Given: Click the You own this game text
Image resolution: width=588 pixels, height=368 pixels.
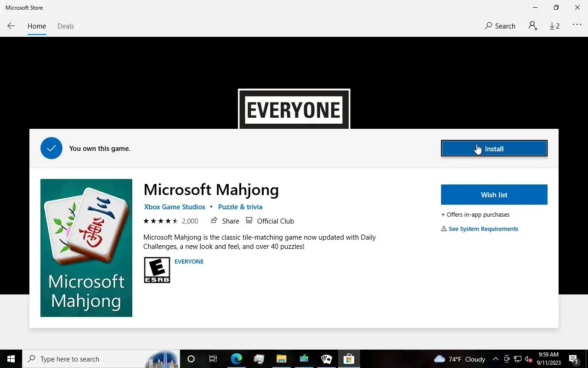Looking at the screenshot, I should 100,148.
